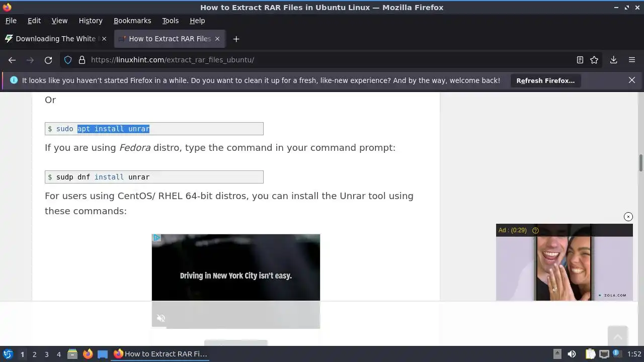This screenshot has width=644, height=362.
Task: Show the desktop from the taskbar icon
Action: click(x=103, y=354)
